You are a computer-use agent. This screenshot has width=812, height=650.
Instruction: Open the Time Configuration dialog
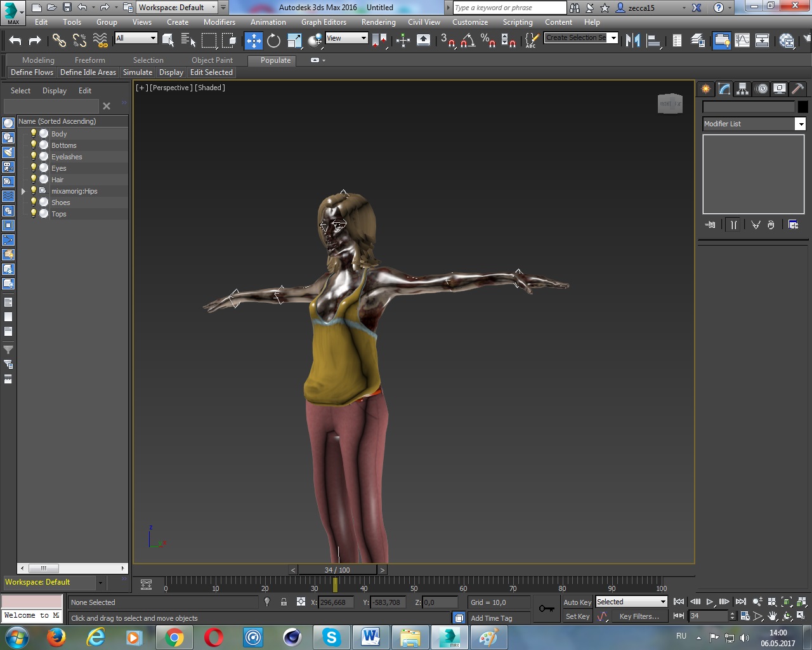pos(745,616)
